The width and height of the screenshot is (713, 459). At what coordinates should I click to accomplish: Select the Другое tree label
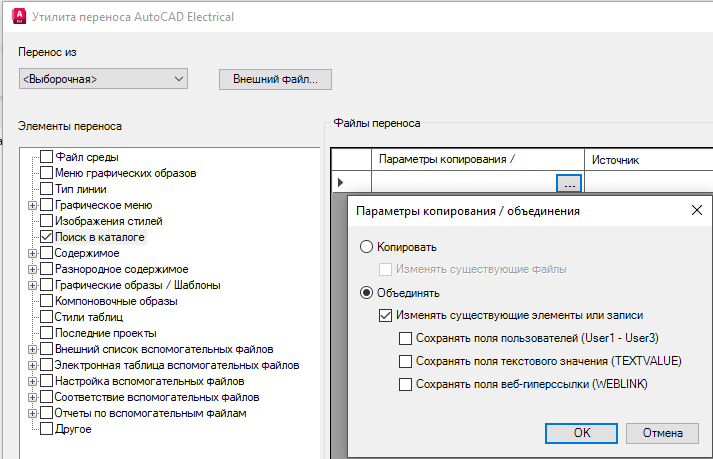(x=73, y=429)
